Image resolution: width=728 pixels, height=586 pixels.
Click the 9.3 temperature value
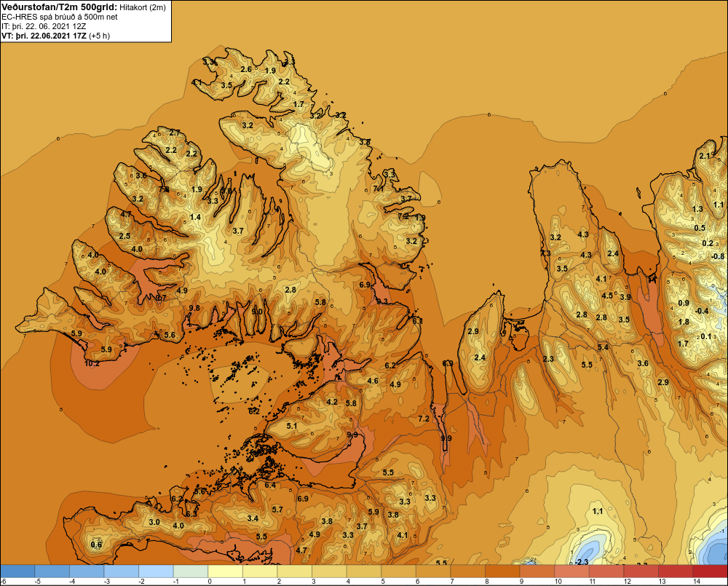[382, 301]
